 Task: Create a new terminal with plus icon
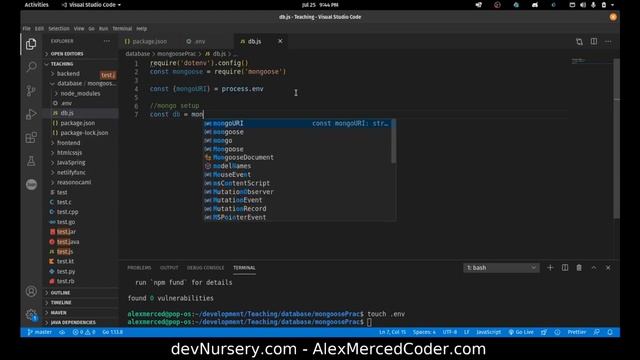(550, 268)
